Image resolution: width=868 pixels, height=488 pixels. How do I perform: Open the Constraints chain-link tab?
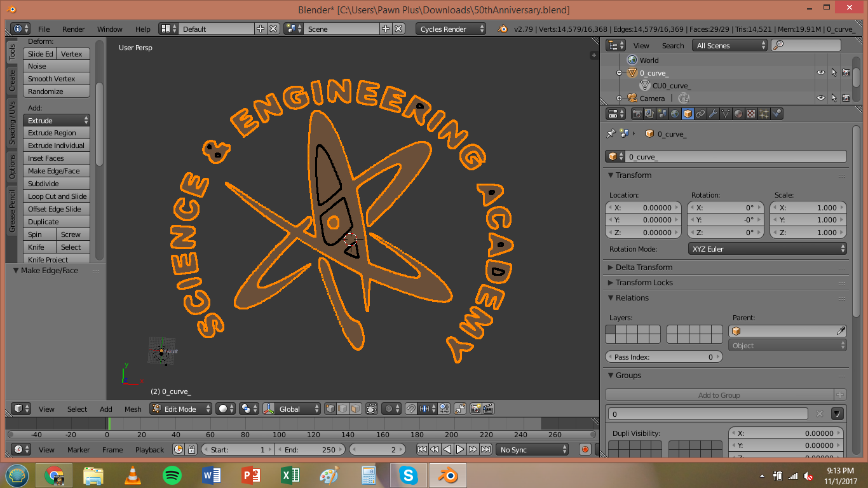700,114
